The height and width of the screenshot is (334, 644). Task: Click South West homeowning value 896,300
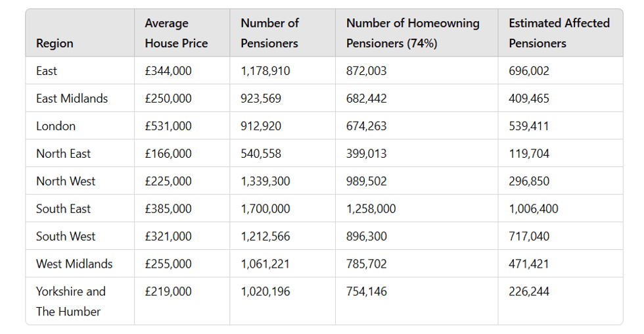367,237
